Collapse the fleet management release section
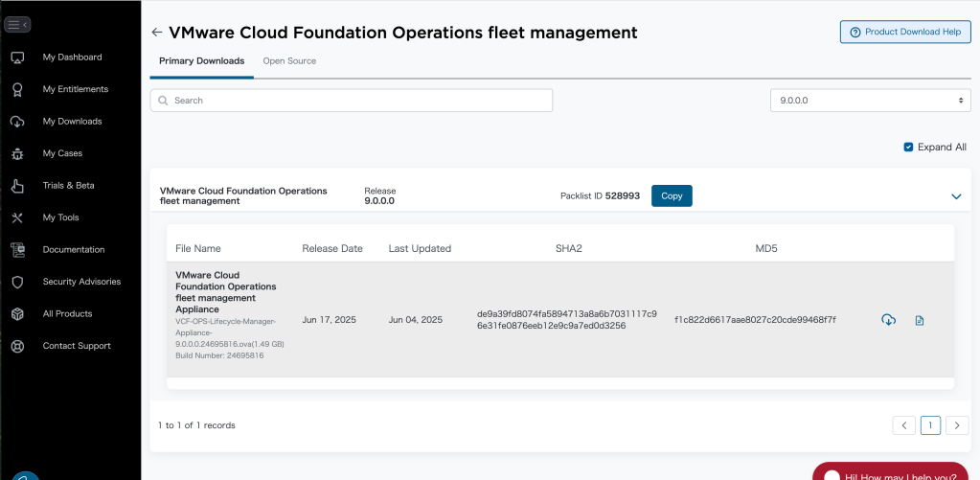Screen dimensions: 980x480 955,196
